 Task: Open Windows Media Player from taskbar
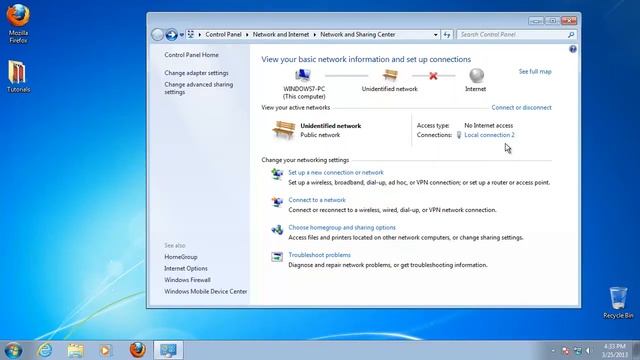pos(106,350)
